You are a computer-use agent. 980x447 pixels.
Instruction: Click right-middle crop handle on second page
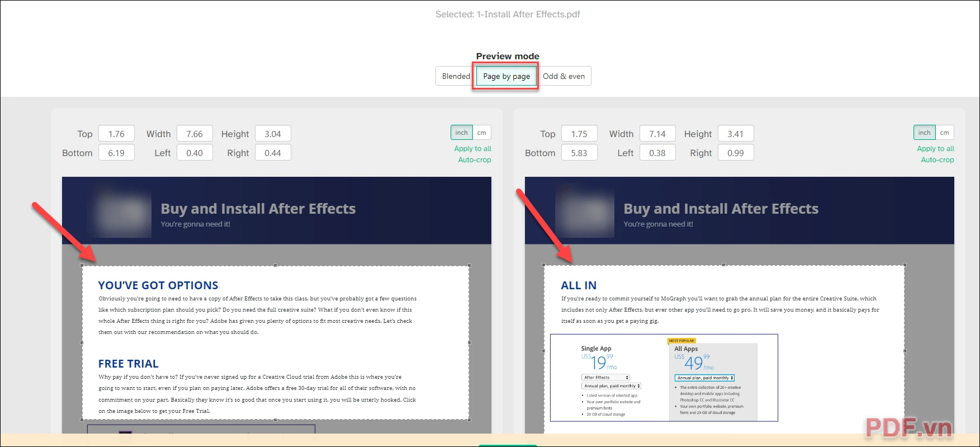[905, 351]
